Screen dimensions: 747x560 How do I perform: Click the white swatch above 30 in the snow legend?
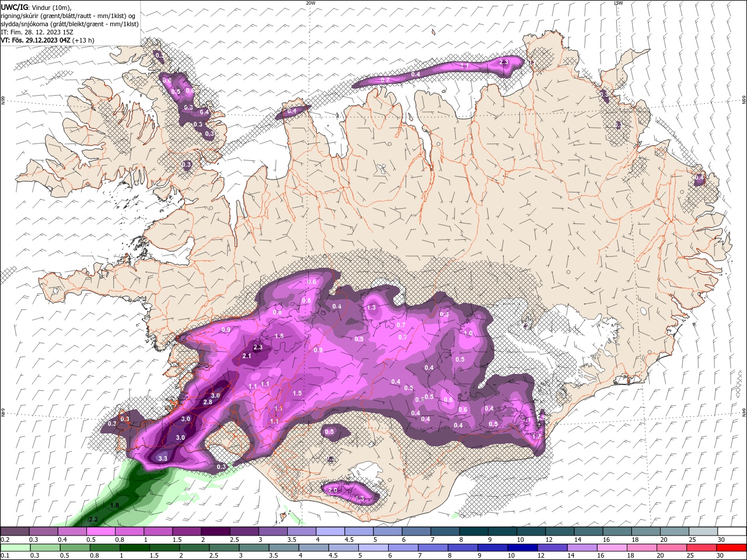(732, 531)
